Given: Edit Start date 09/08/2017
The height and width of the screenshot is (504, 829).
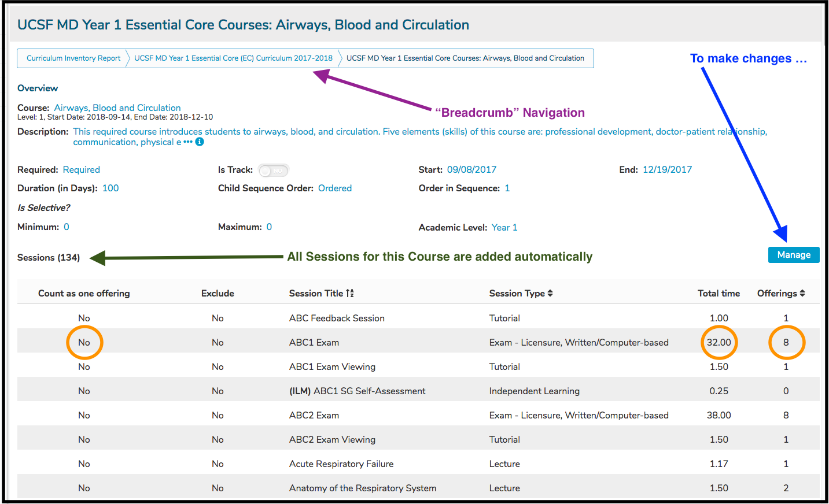Looking at the screenshot, I should point(471,169).
